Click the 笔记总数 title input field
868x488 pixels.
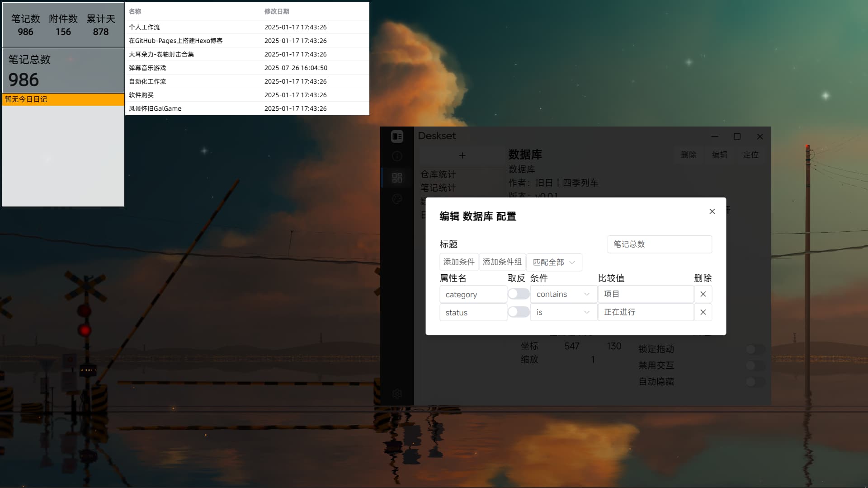pos(659,244)
